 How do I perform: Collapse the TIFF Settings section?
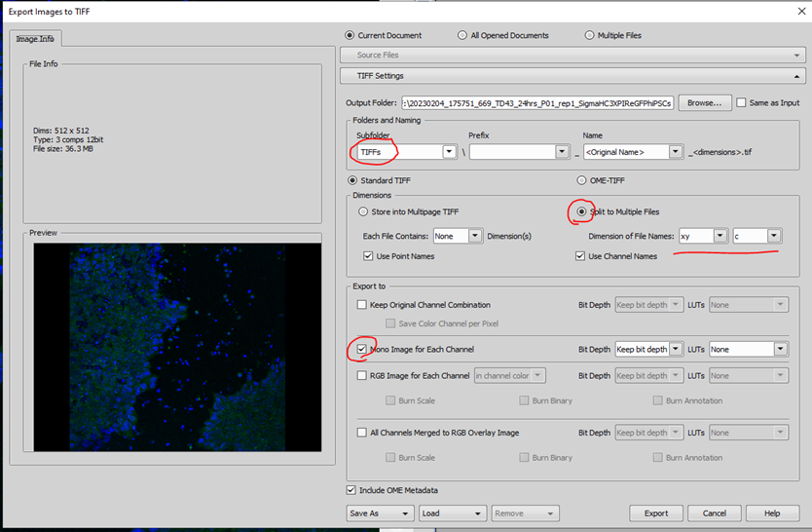click(x=797, y=76)
